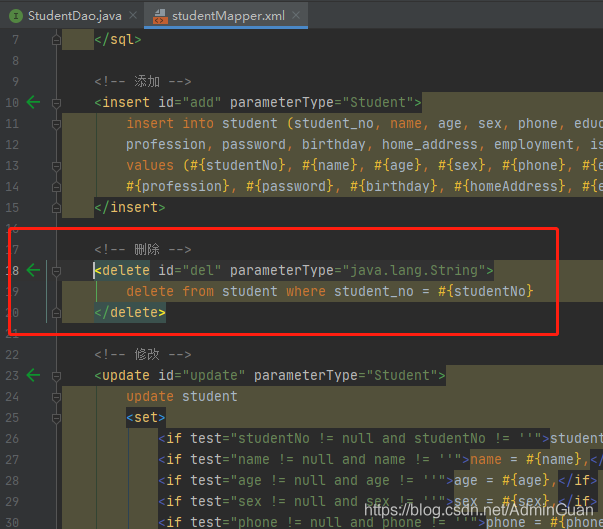Click the <set> tag
Image resolution: width=603 pixels, height=529 pixels.
tap(146, 418)
